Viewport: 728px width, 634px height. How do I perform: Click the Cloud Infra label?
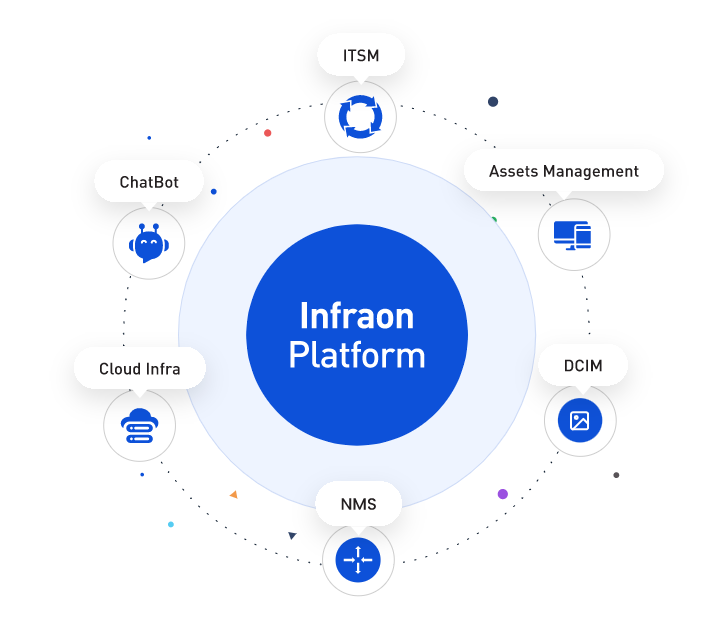[140, 369]
